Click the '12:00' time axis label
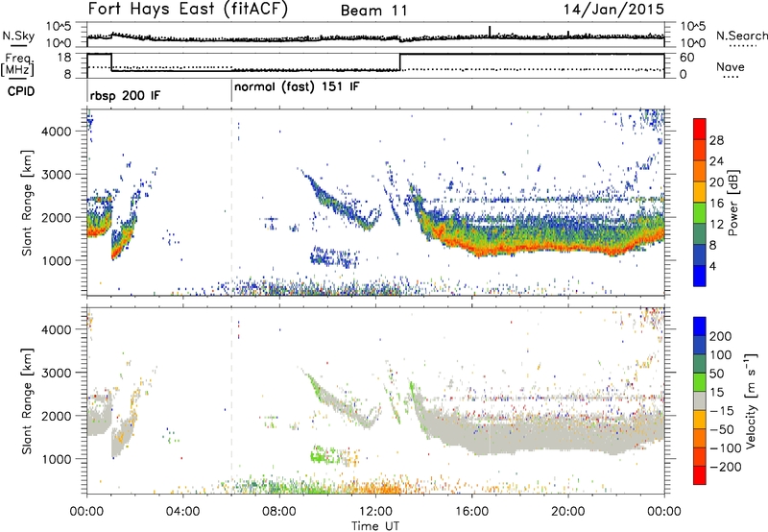Image resolution: width=768 pixels, height=532 pixels. [x=375, y=512]
